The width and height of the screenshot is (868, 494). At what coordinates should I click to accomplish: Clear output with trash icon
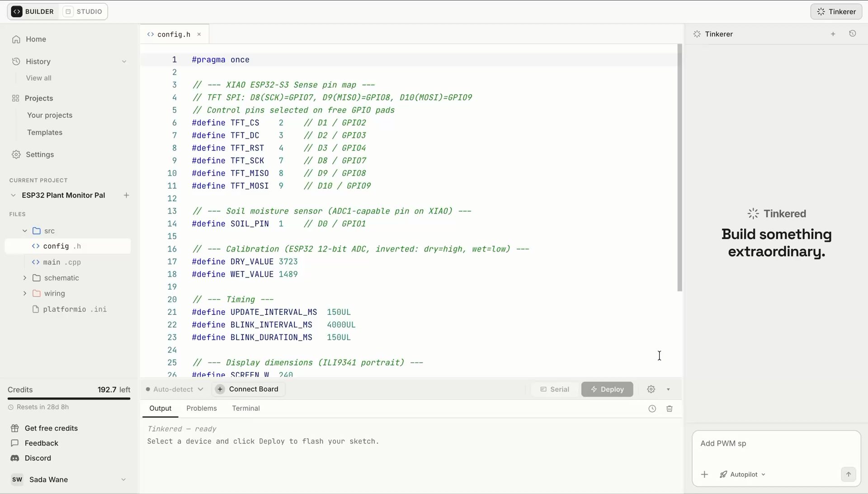click(670, 409)
